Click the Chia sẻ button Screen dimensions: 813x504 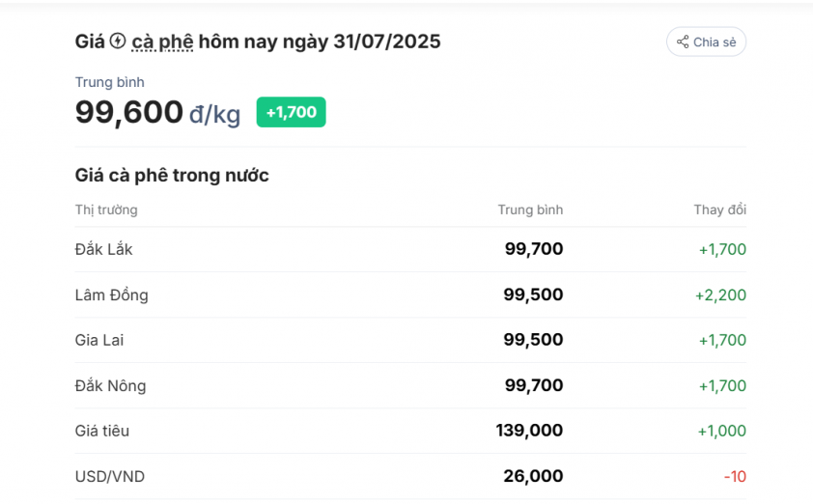706,42
